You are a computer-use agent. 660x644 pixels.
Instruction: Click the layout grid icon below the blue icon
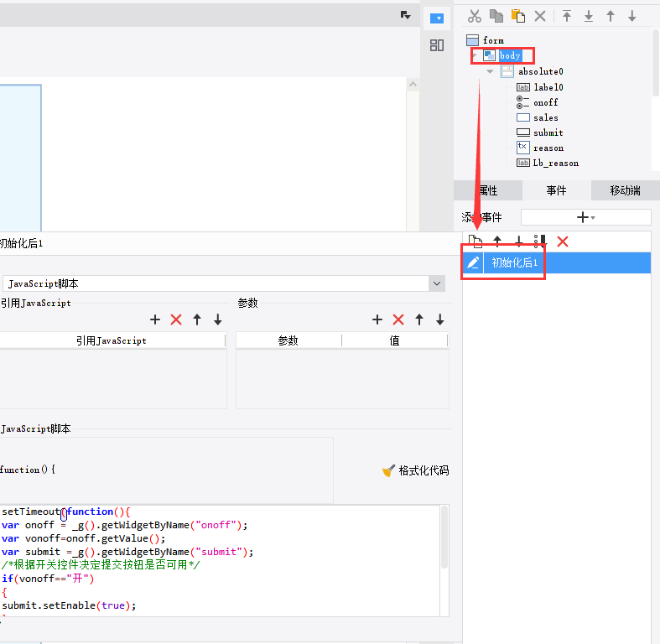tap(437, 45)
